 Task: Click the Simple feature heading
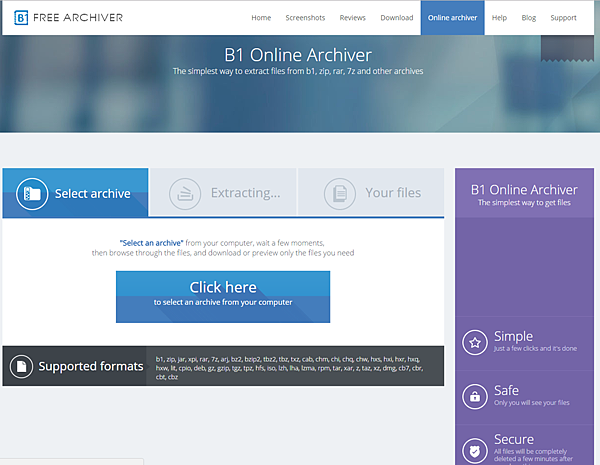coord(513,336)
